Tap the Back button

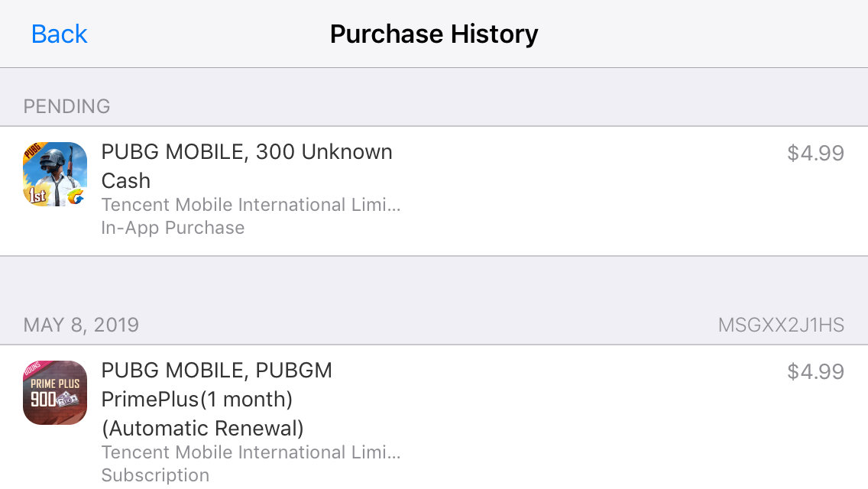pos(59,34)
